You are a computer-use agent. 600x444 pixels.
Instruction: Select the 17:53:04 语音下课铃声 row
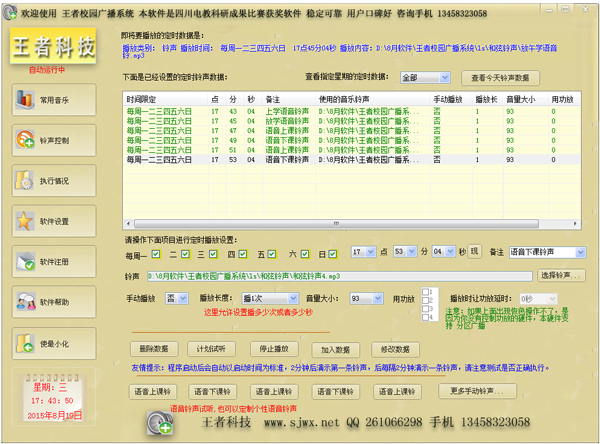tap(300, 158)
